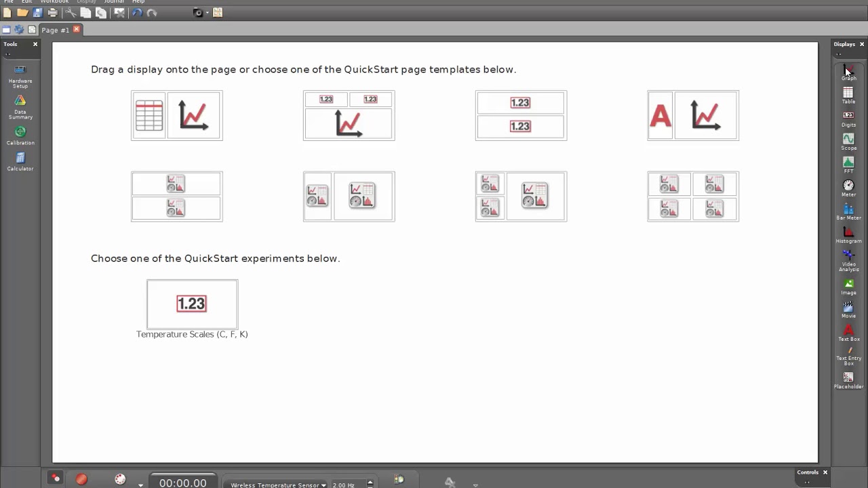Select FFT display icon
The width and height of the screenshot is (868, 488).
coord(848,165)
